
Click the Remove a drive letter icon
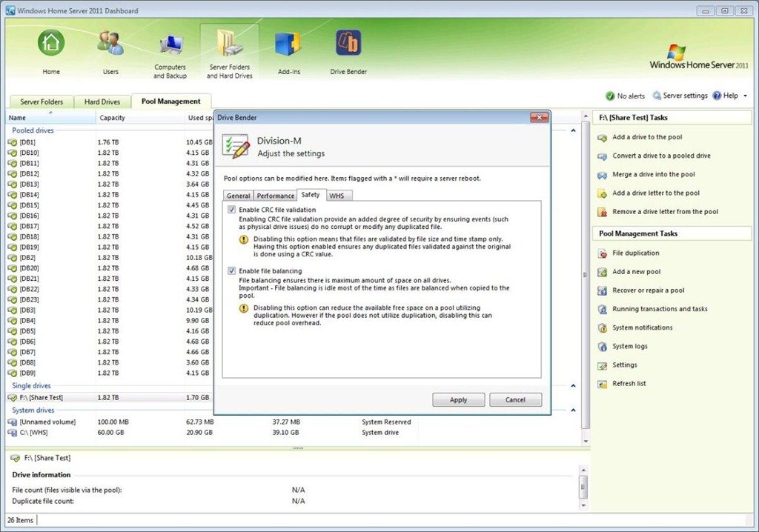point(602,213)
